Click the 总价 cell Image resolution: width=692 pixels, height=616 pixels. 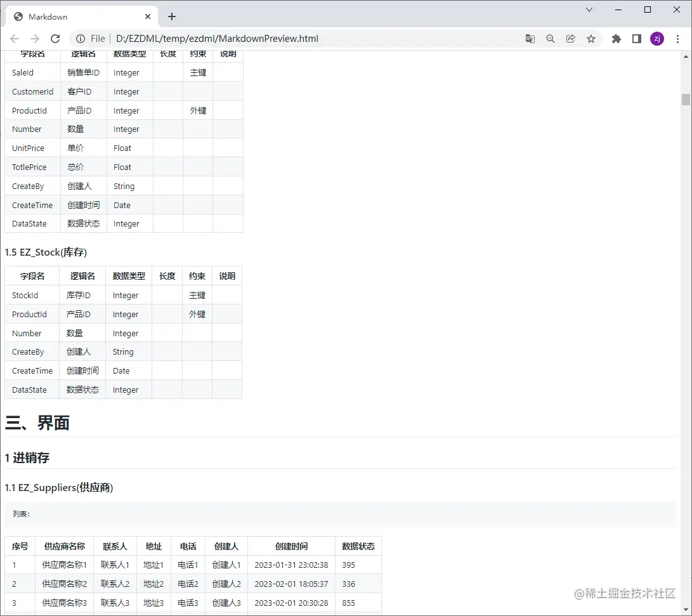(x=84, y=167)
